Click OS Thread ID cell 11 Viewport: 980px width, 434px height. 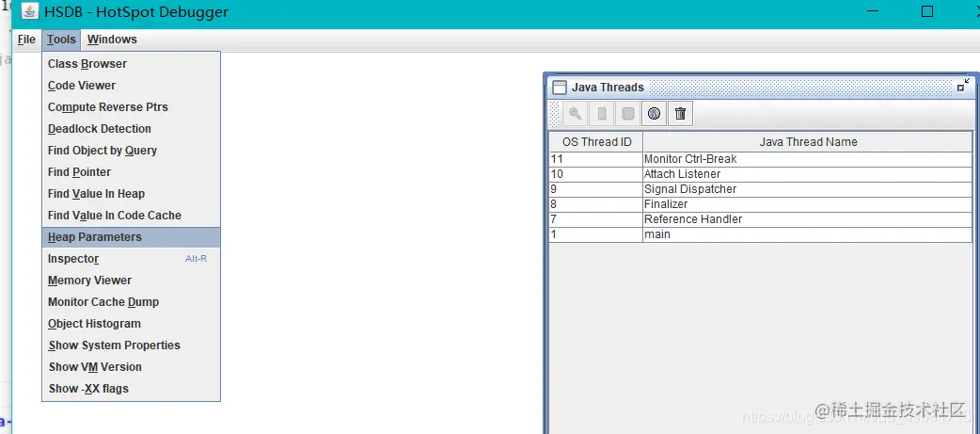pos(596,159)
